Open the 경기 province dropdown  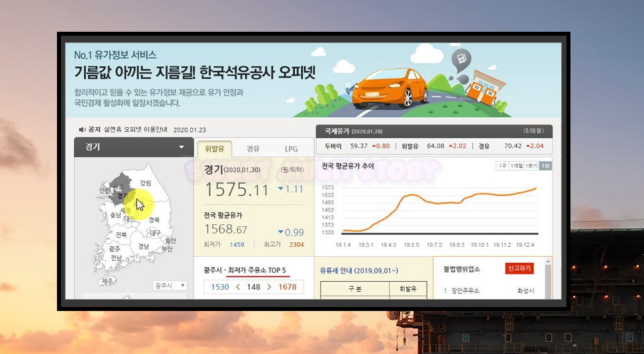134,148
